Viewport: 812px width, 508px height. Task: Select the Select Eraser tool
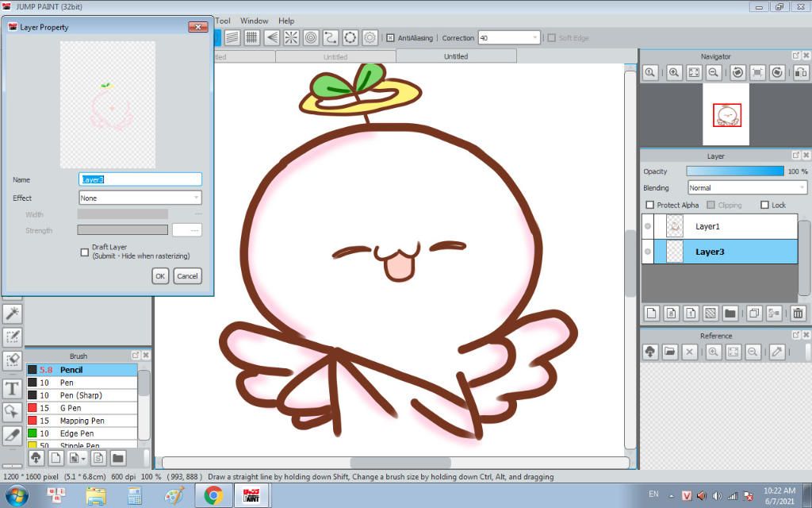tap(13, 361)
